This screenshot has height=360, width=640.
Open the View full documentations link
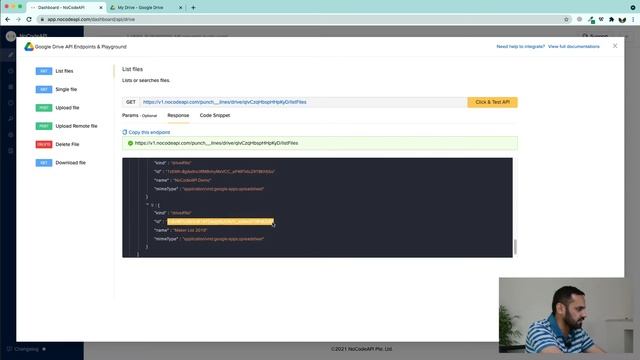click(x=573, y=47)
